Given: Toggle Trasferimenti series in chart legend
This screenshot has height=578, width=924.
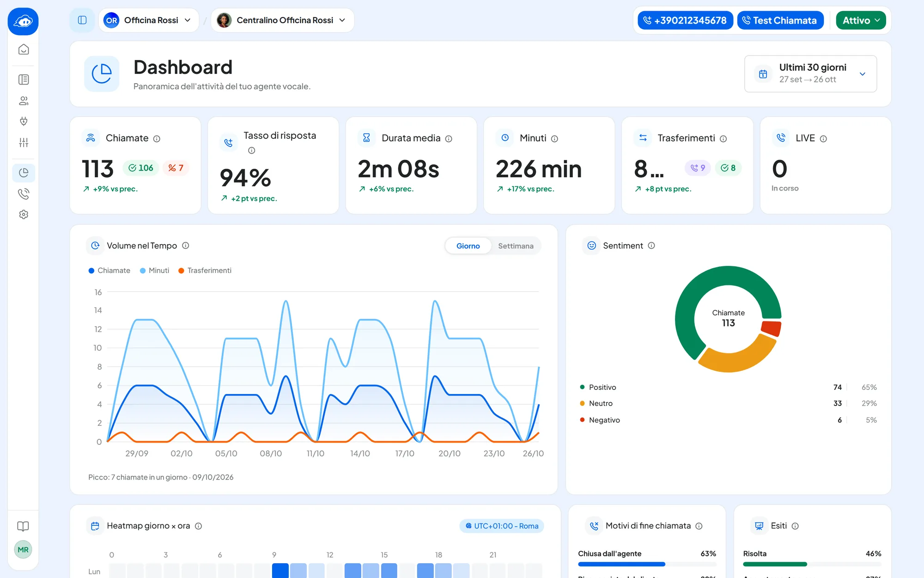Looking at the screenshot, I should (x=205, y=271).
